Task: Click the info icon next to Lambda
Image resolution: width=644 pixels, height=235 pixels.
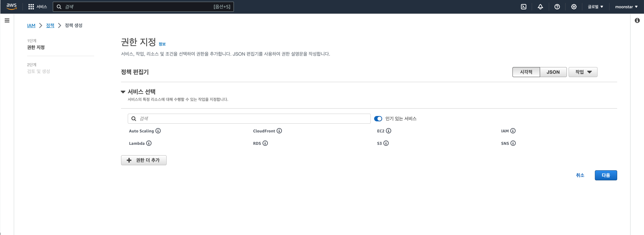Action: 149,143
